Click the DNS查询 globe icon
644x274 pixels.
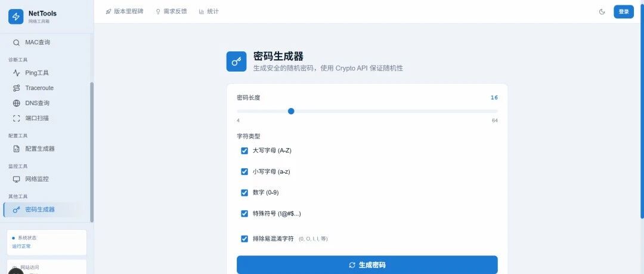[x=17, y=103]
